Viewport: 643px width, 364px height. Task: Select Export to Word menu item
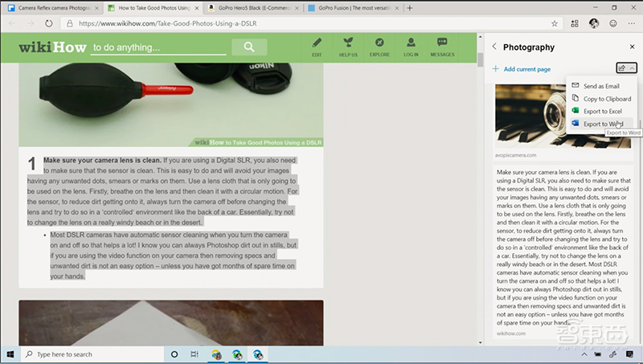coord(602,124)
